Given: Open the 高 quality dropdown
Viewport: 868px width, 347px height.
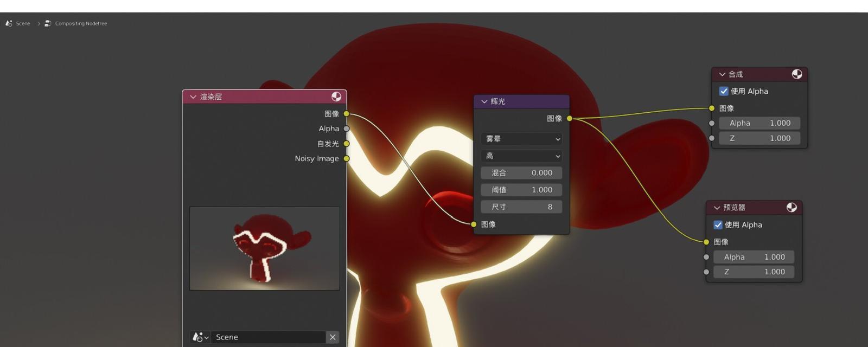Looking at the screenshot, I should click(x=521, y=156).
